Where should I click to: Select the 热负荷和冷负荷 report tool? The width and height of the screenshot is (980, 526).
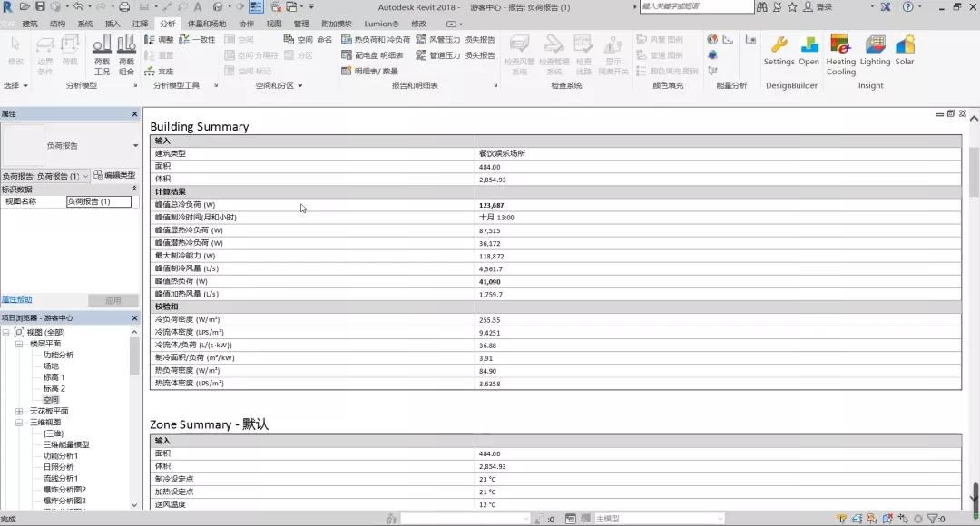pyautogui.click(x=375, y=39)
